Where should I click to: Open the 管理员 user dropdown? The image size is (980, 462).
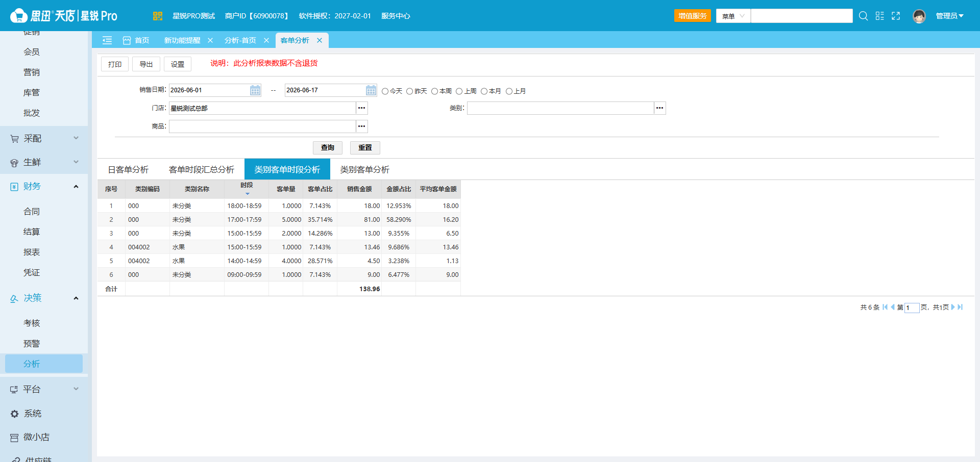pyautogui.click(x=949, y=16)
